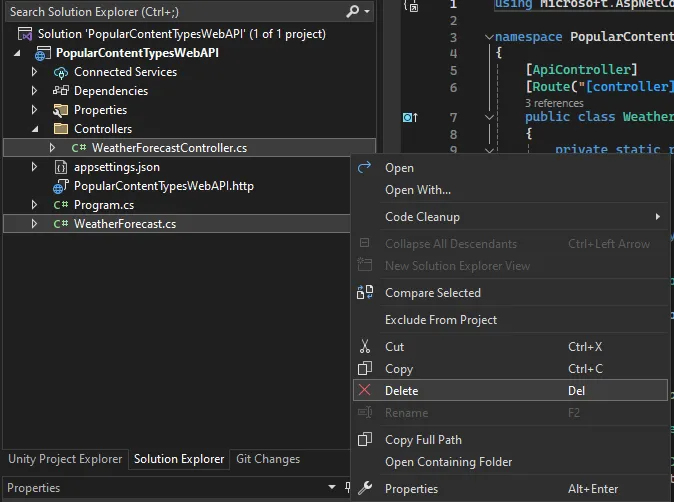The height and width of the screenshot is (502, 674).
Task: Click the red X Delete icon
Action: (365, 391)
